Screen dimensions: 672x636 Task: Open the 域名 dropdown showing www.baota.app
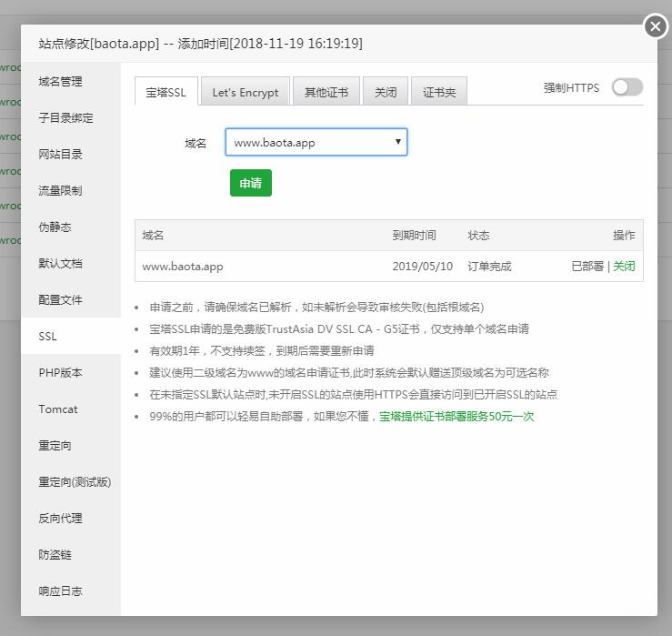[316, 142]
